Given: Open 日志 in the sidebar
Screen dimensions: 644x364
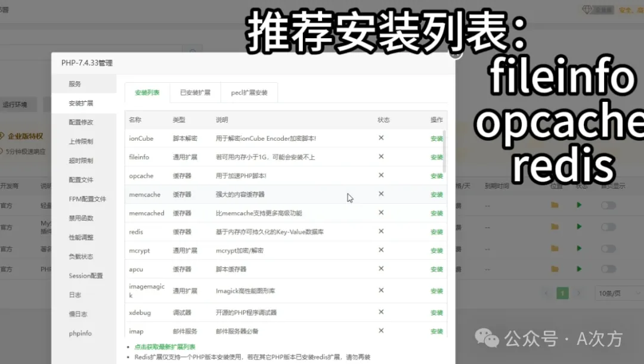Looking at the screenshot, I should (75, 295).
